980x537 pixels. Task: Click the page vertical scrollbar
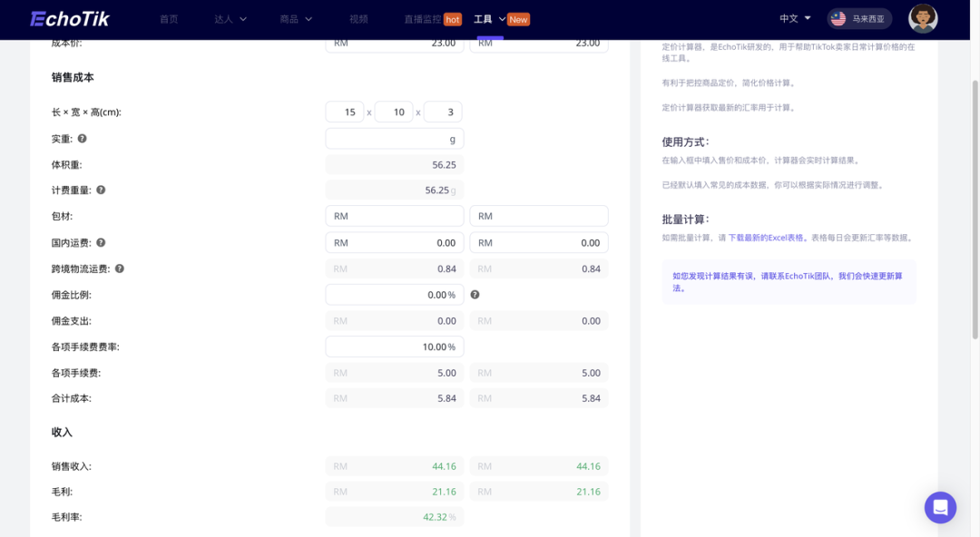pyautogui.click(x=975, y=210)
